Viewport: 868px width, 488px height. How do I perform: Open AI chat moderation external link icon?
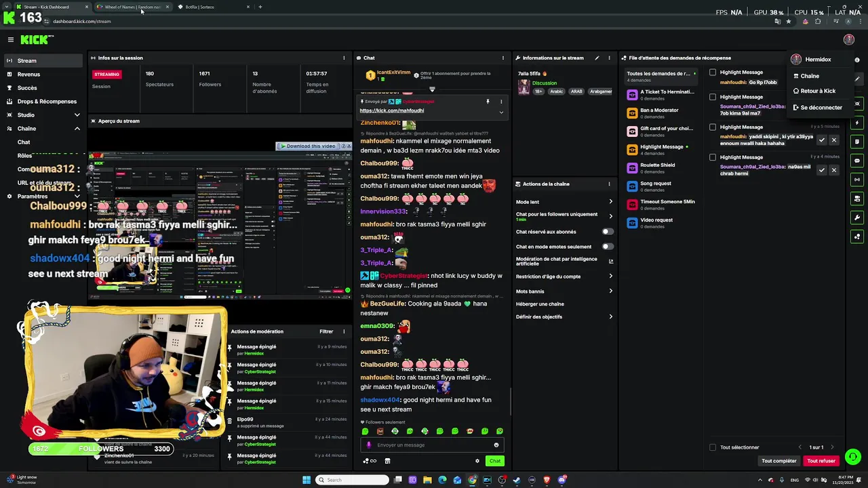[611, 262]
